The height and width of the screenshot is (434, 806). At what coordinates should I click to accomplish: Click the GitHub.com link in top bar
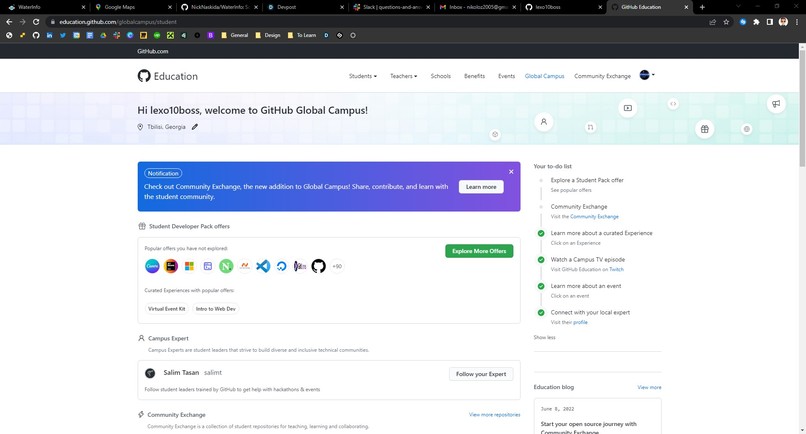(x=153, y=51)
